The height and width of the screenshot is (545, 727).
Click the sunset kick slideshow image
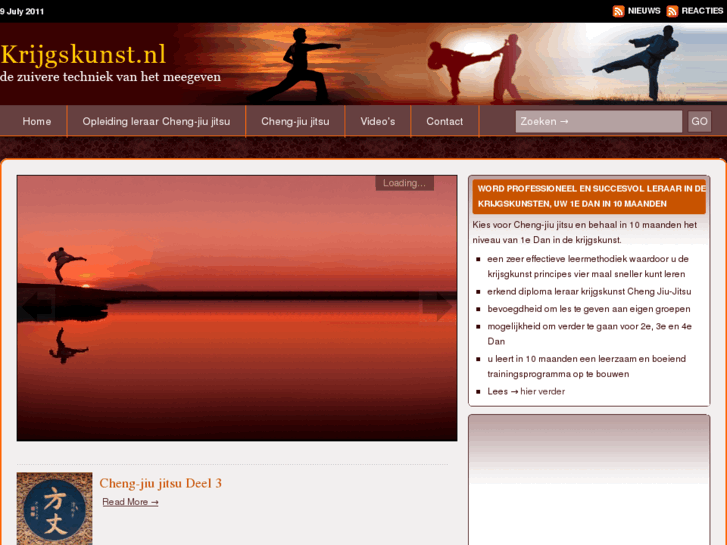click(x=237, y=308)
